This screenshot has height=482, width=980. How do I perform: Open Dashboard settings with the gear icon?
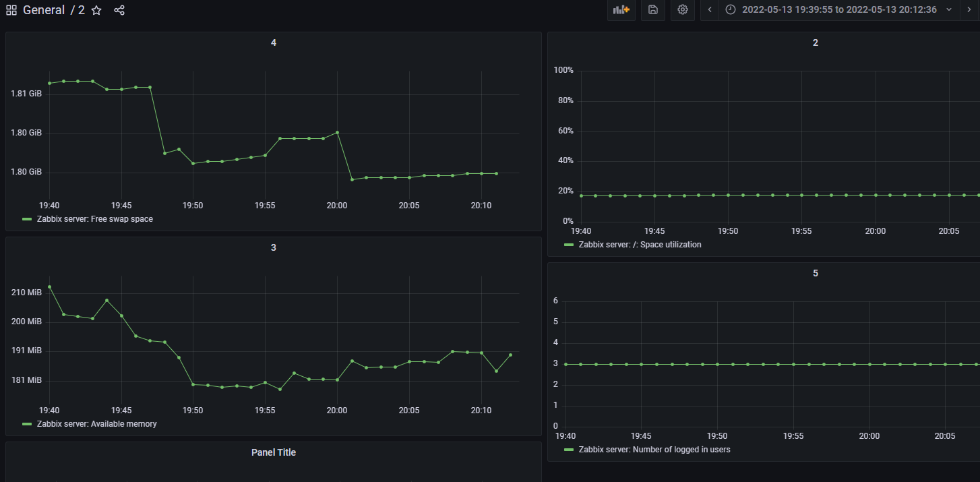682,9
